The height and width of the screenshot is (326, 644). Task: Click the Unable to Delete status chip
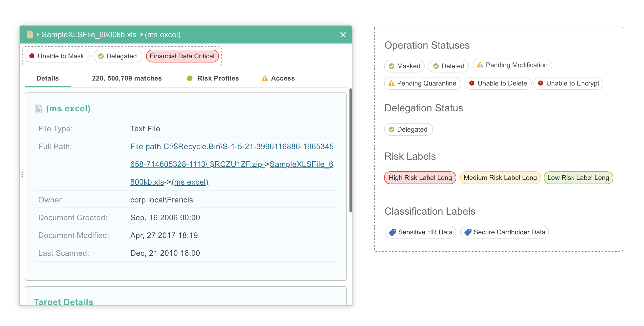tap(498, 83)
